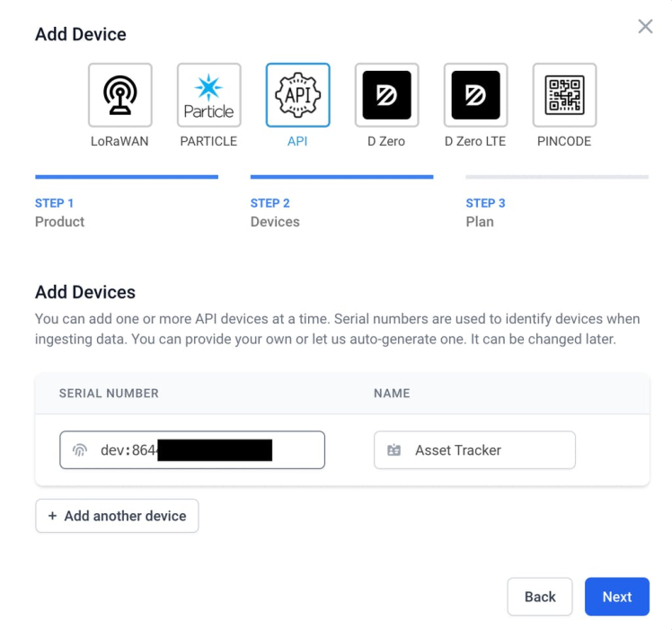Image resolution: width=672 pixels, height=630 pixels.
Task: Click the PARTICLE label
Action: point(208,141)
